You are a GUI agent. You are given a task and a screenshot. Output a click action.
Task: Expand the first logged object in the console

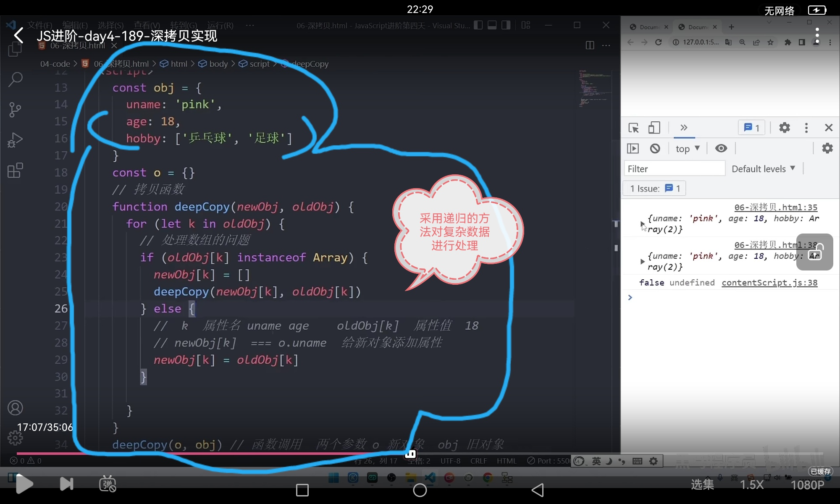coord(642,224)
